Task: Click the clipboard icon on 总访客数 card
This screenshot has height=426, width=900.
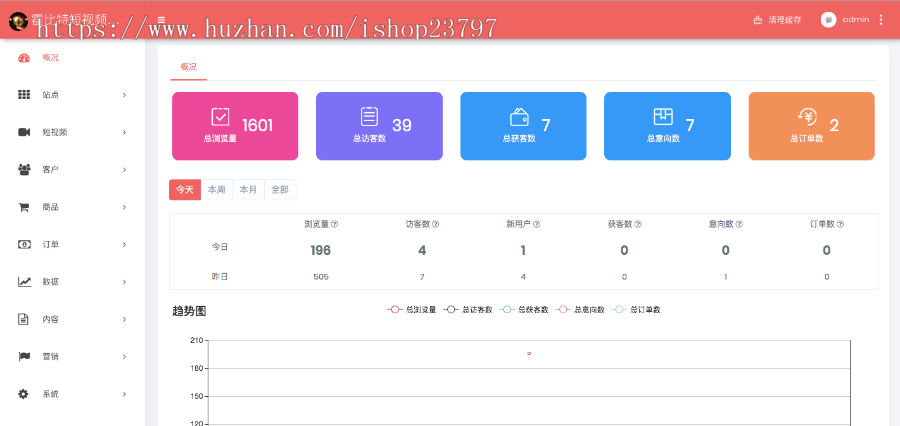Action: tap(369, 117)
